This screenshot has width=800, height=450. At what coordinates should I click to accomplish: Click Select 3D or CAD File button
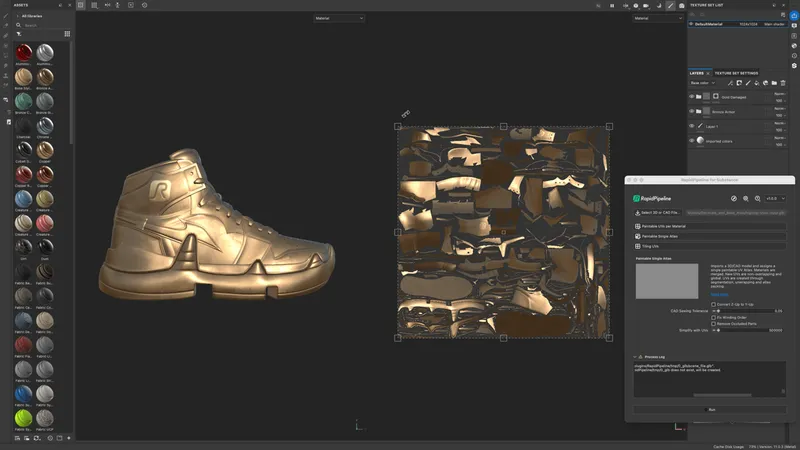(x=658, y=212)
